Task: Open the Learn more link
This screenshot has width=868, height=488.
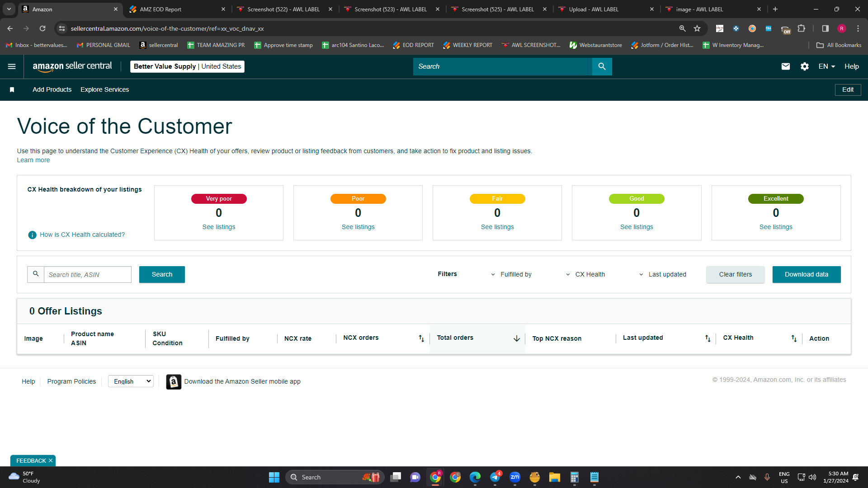Action: coord(33,160)
